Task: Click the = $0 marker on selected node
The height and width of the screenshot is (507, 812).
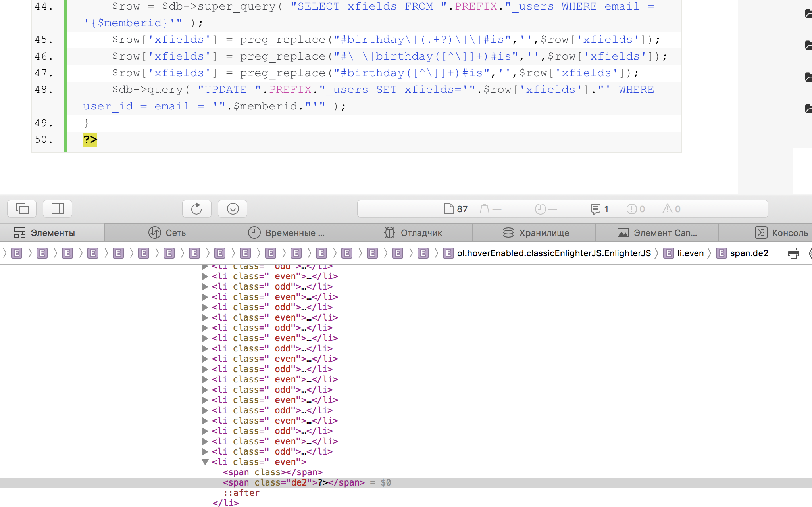Action: click(381, 482)
